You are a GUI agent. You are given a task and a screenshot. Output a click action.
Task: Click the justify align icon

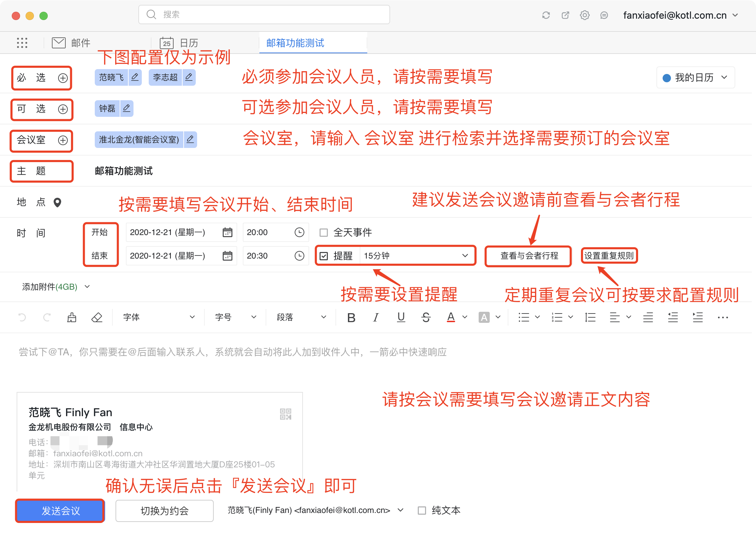coord(648,317)
